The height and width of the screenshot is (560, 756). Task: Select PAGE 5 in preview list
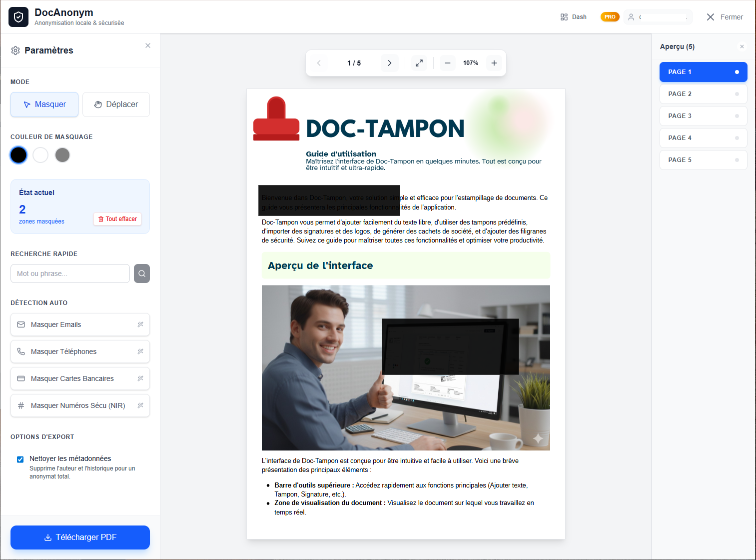(x=703, y=160)
